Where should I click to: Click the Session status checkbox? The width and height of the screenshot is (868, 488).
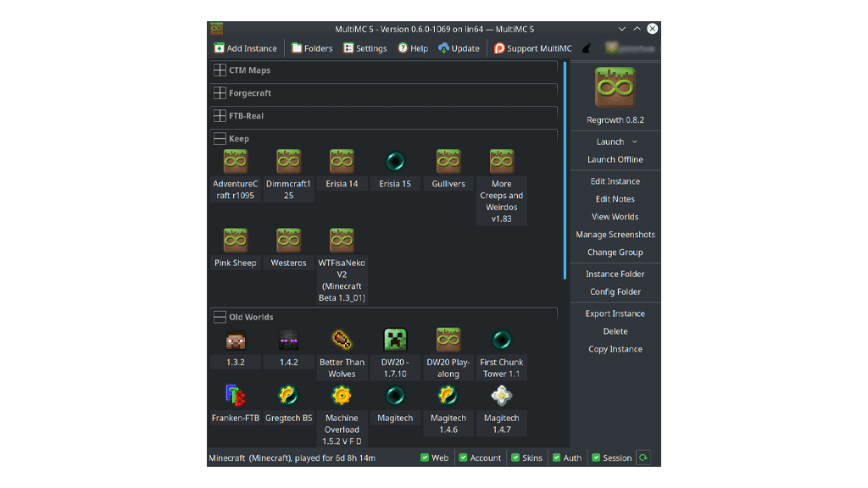pyautogui.click(x=596, y=457)
